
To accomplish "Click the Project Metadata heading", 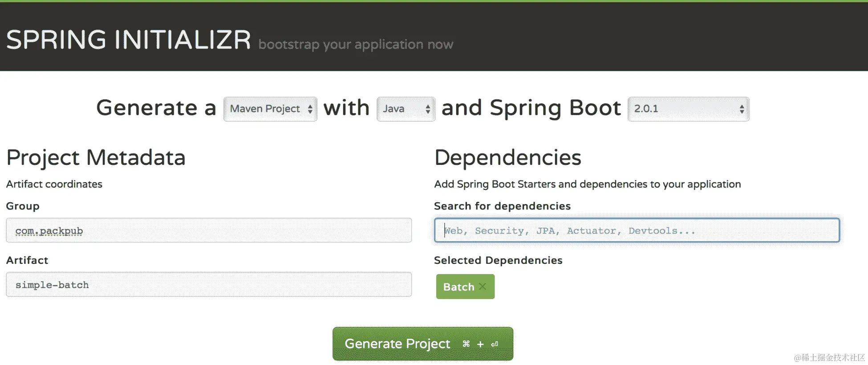I will point(96,158).
